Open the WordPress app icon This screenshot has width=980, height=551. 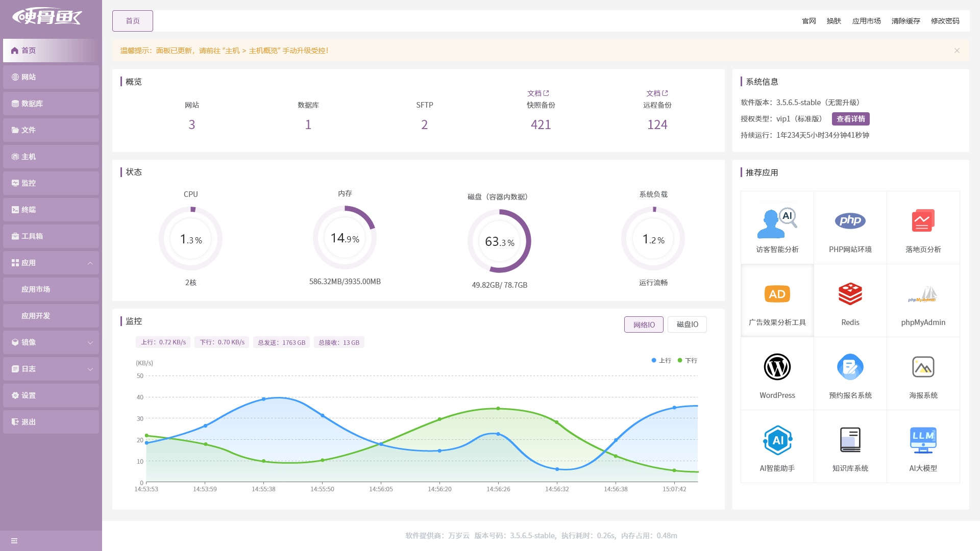pos(777,367)
